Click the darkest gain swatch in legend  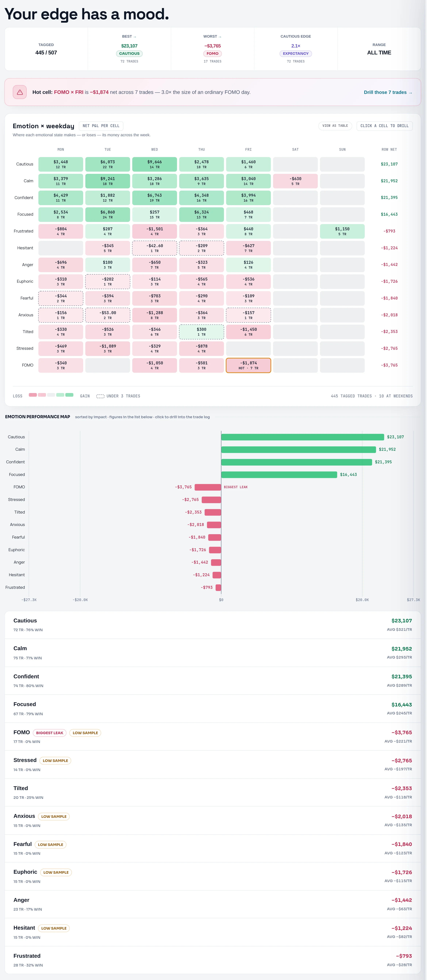tap(69, 395)
